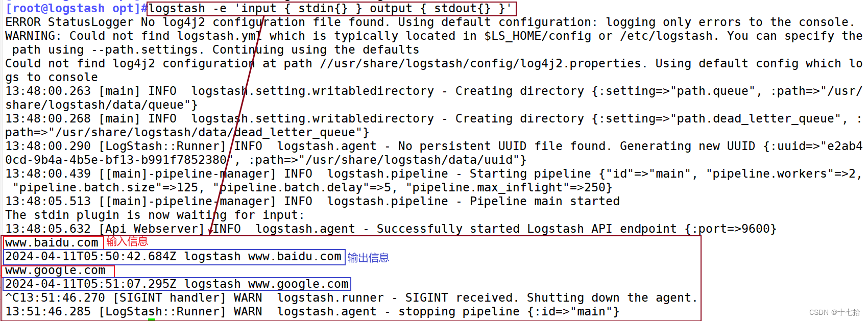The height and width of the screenshot is (321, 868).
Task: Click the red 输入信息 annotation label
Action: [127, 242]
